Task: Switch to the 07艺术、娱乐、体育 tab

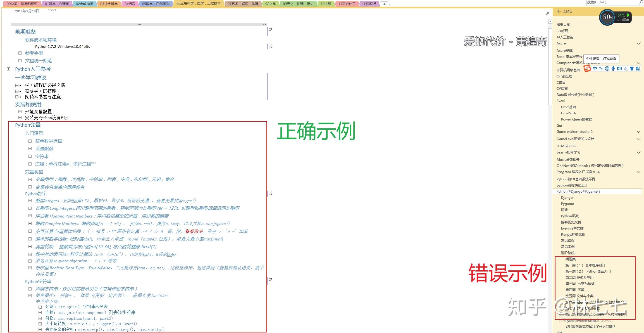Action: coord(243,4)
